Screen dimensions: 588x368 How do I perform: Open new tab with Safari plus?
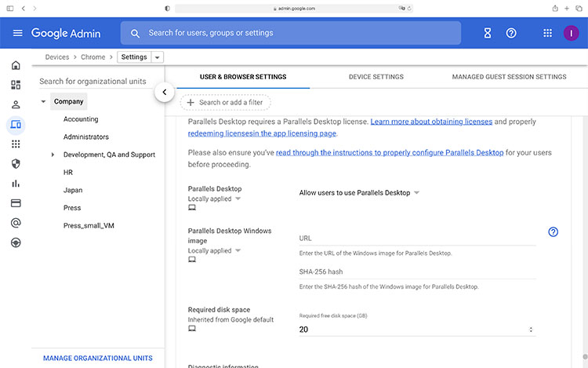(x=567, y=9)
